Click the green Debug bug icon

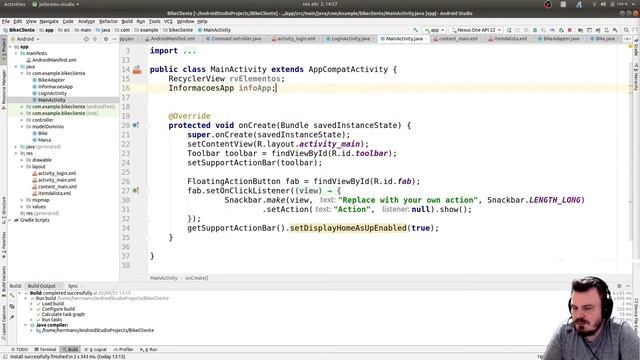(x=535, y=30)
